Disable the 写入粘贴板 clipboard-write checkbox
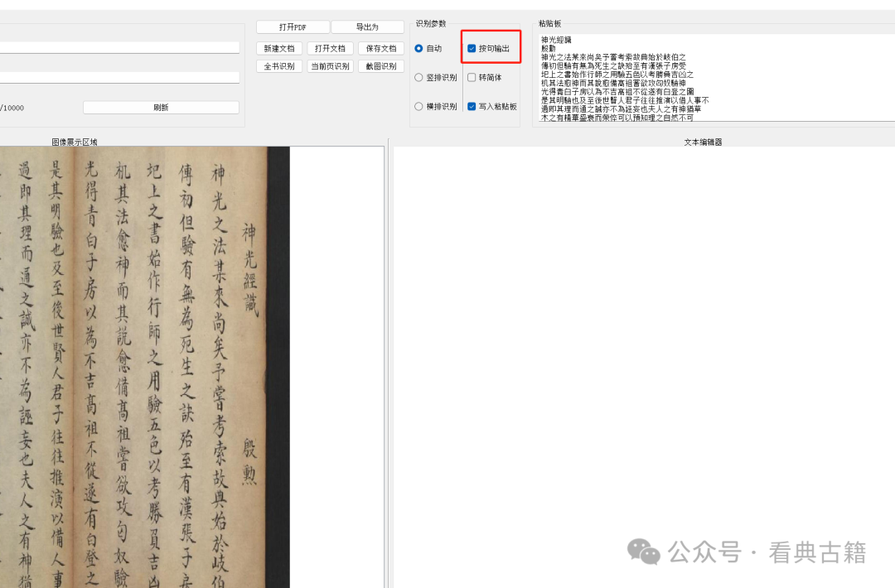Viewport: 895px width, 588px height. 470,106
